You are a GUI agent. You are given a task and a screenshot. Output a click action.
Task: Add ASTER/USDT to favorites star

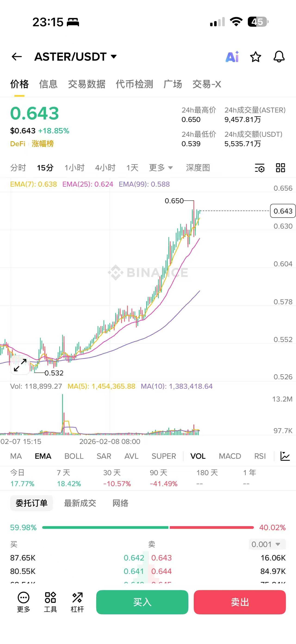255,57
